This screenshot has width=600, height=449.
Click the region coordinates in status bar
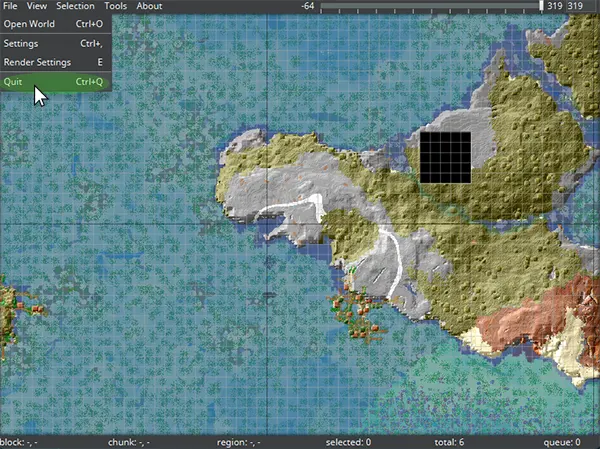coord(239,442)
